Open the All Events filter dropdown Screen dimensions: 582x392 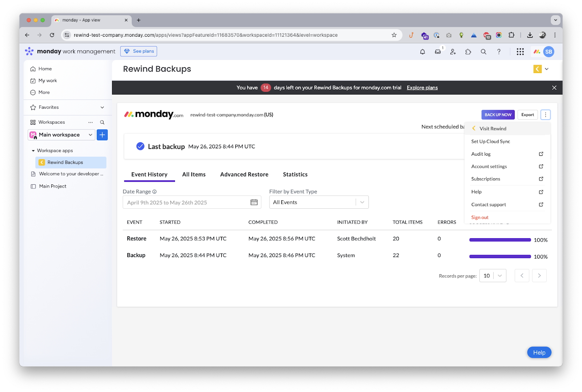click(319, 202)
